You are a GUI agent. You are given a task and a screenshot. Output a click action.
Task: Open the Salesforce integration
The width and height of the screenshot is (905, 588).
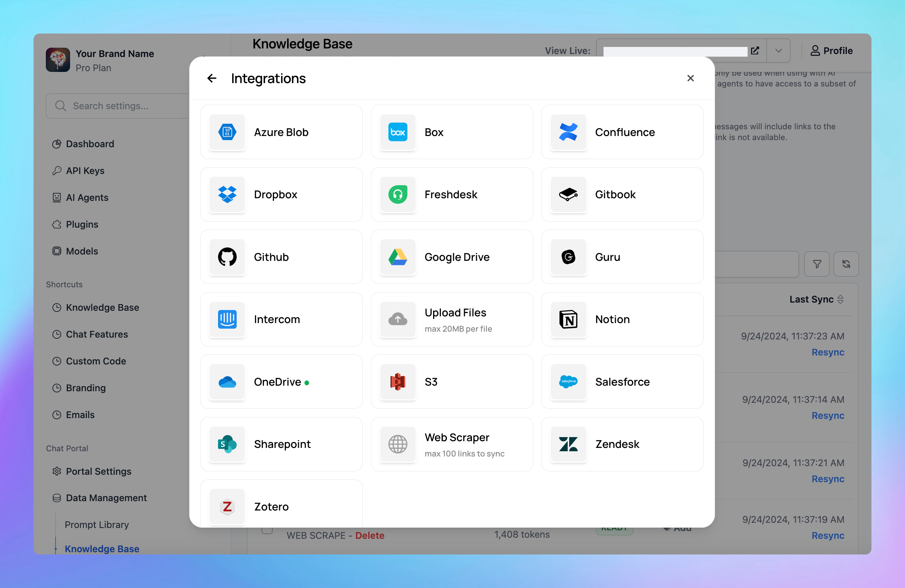(x=622, y=382)
